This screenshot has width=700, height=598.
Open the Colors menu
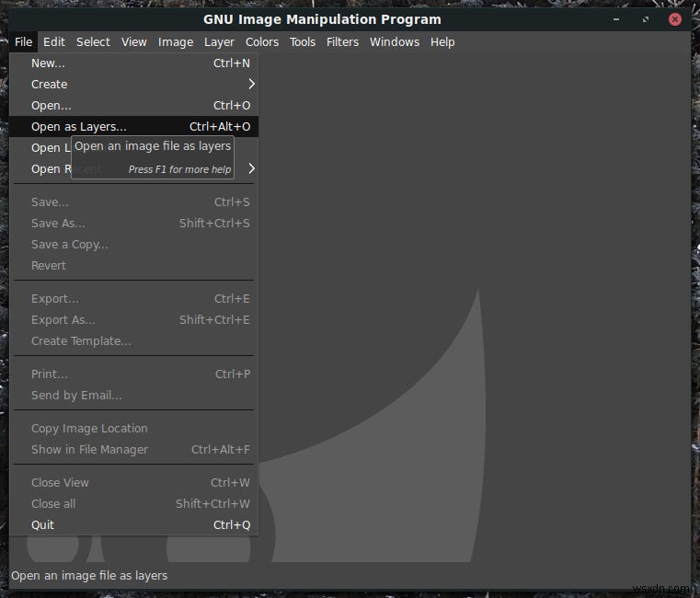[262, 42]
